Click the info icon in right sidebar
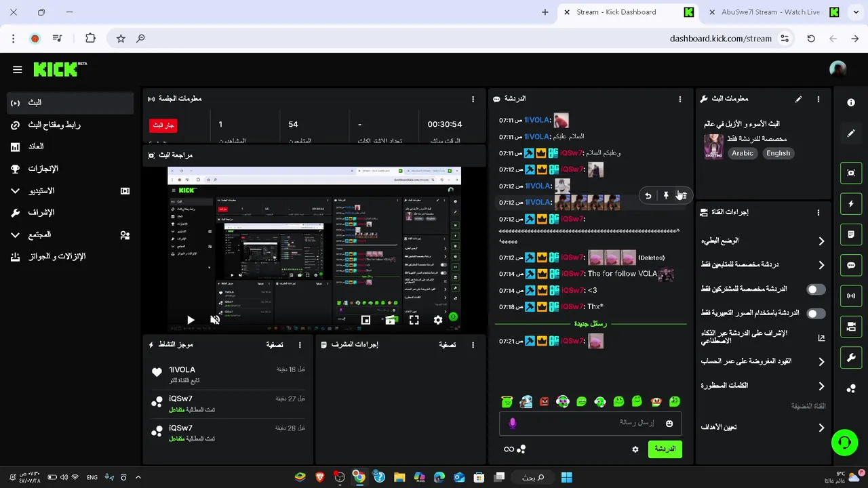 pyautogui.click(x=851, y=102)
